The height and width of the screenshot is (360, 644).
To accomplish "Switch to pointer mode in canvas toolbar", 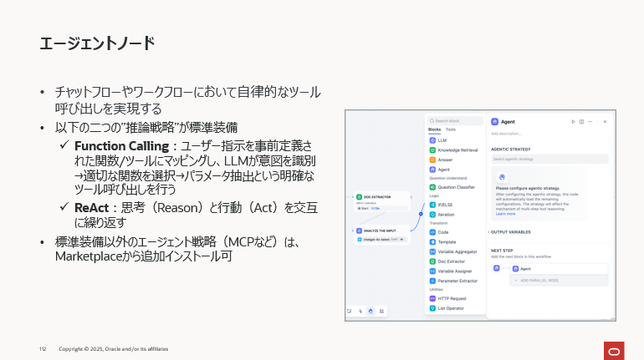I will point(360,312).
